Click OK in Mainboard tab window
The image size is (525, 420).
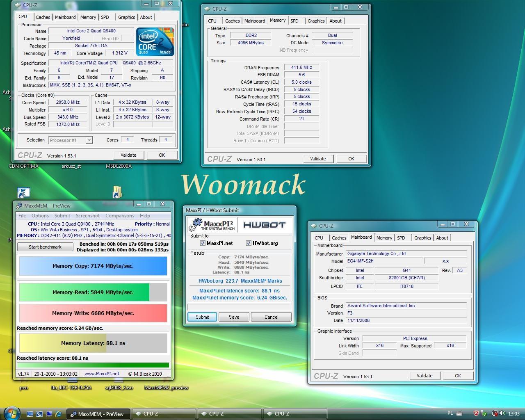(458, 376)
